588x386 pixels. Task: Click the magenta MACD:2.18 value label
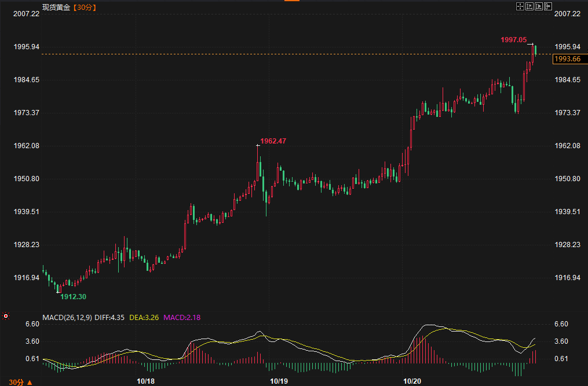click(x=182, y=317)
